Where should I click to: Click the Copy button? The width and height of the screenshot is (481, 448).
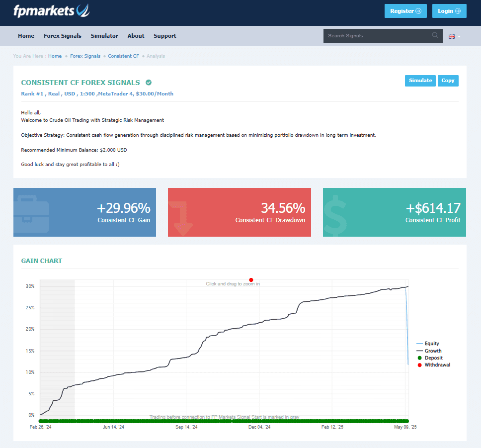448,81
